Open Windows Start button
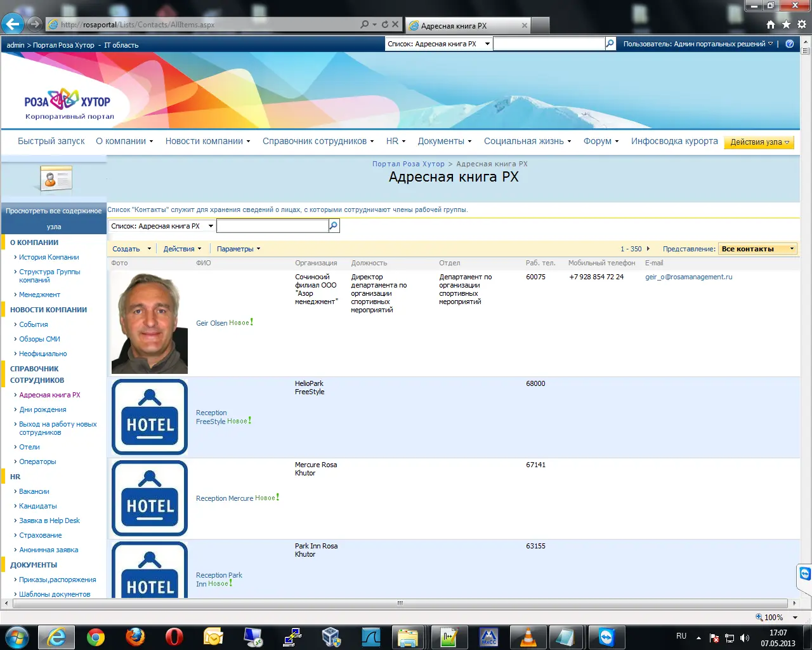The height and width of the screenshot is (650, 812). [x=16, y=637]
